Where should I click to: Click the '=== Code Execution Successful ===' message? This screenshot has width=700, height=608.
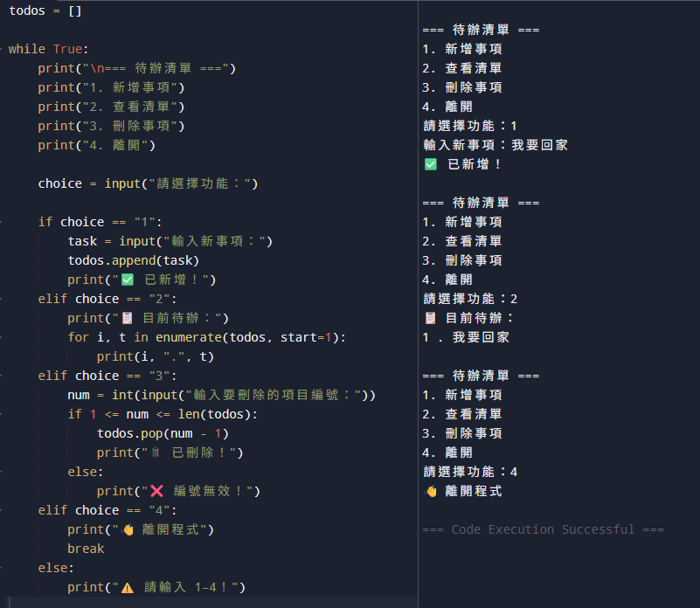point(544,530)
